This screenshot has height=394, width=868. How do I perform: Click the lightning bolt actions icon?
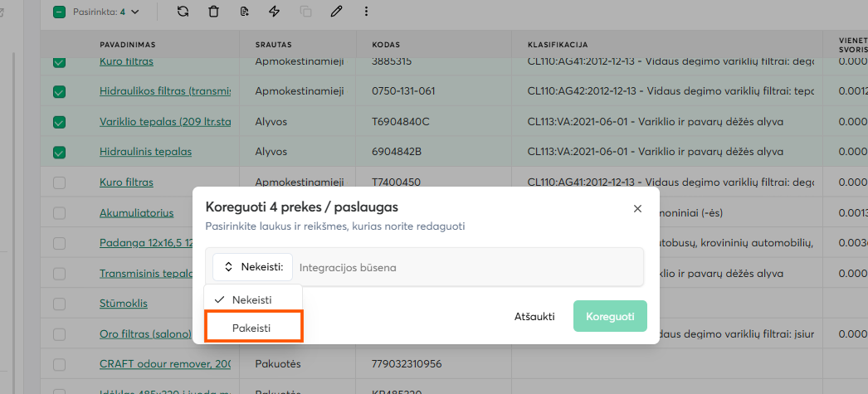tap(275, 12)
